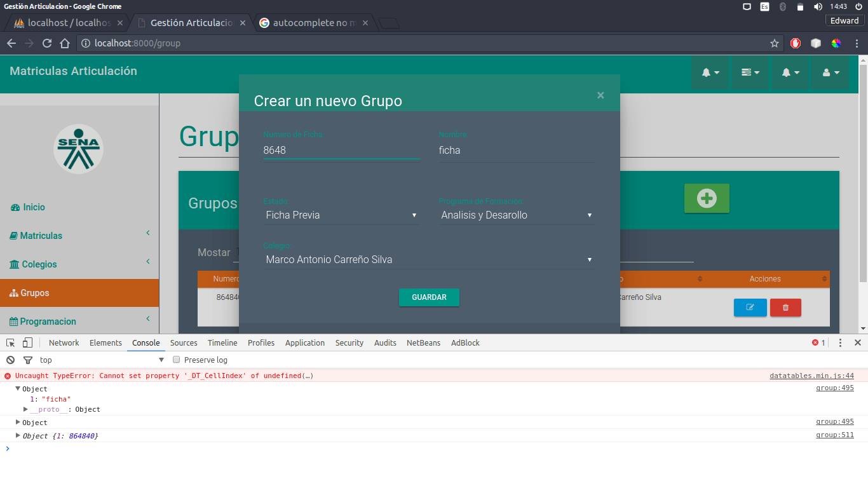The image size is (868, 488).
Task: Open the Estado Ficha Previa dropdown
Action: click(x=341, y=215)
